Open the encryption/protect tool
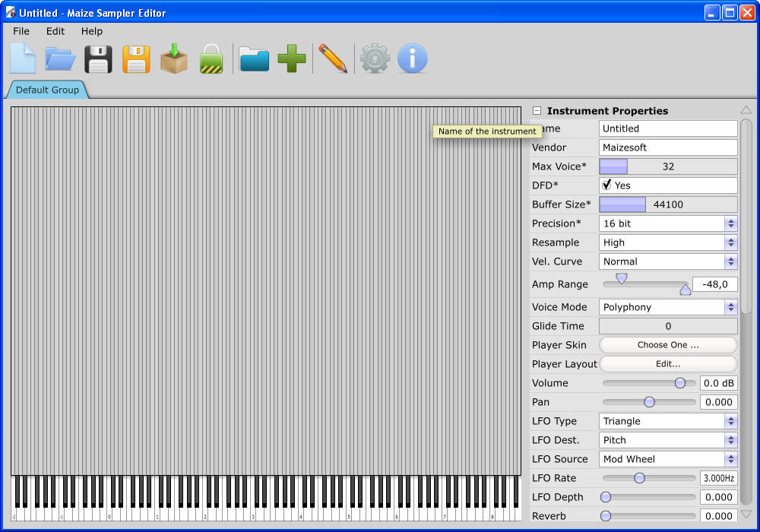Screen dimensions: 760x532 (211, 59)
